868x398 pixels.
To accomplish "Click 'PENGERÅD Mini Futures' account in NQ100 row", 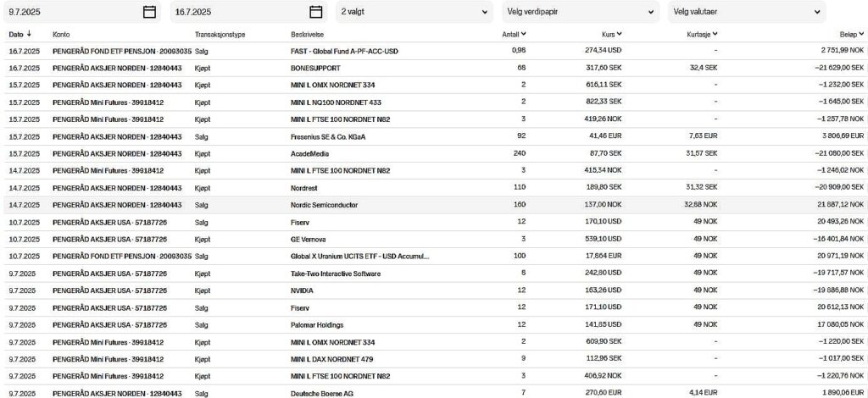I will [x=108, y=102].
